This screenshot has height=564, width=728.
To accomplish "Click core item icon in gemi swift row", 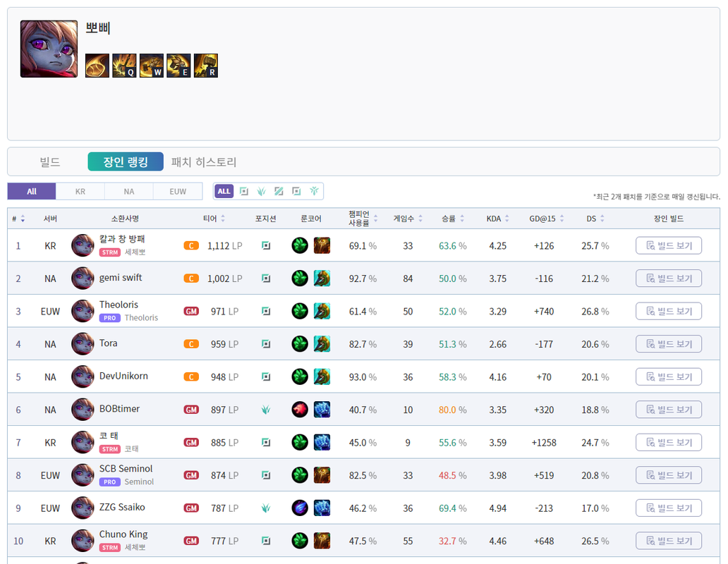I will pos(322,278).
